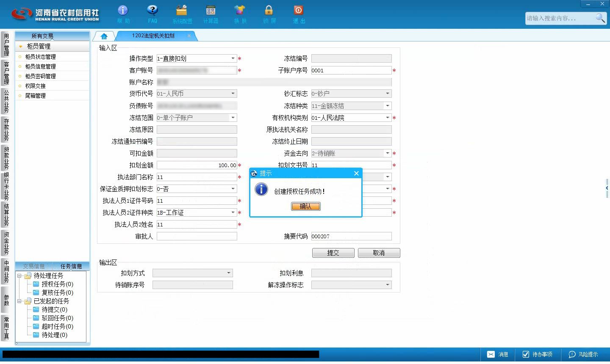Switch to 交易信息 tab
Screen dimensions: 610x364
pyautogui.click(x=34, y=266)
